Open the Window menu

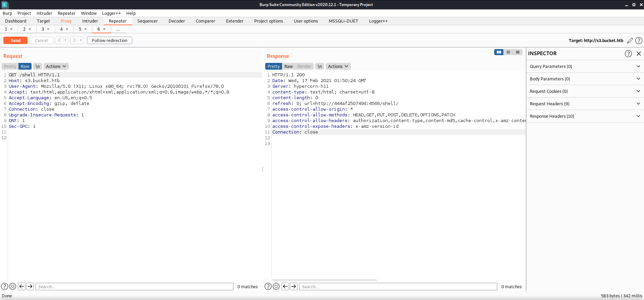click(89, 13)
